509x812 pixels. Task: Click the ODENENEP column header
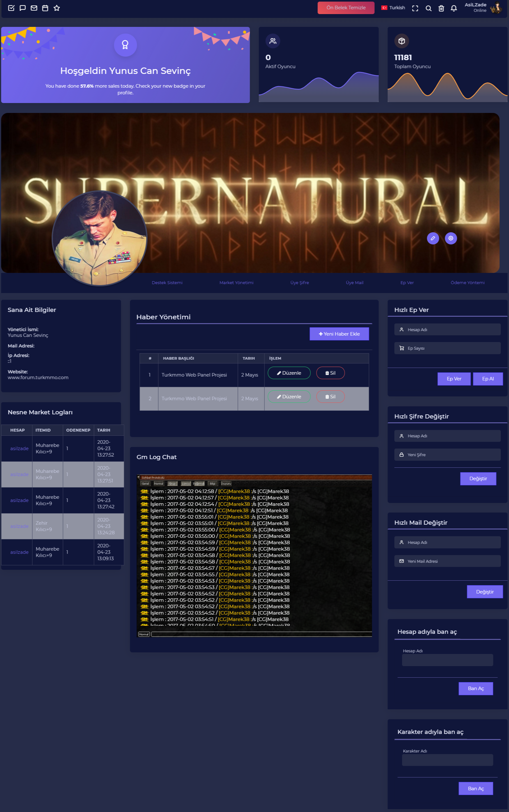[x=78, y=430]
